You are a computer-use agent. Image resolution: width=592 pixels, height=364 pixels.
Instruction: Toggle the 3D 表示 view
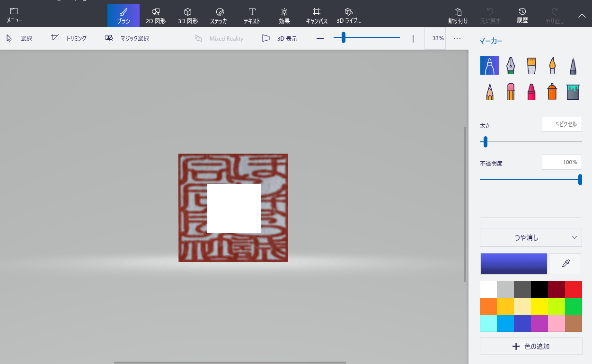pyautogui.click(x=280, y=38)
